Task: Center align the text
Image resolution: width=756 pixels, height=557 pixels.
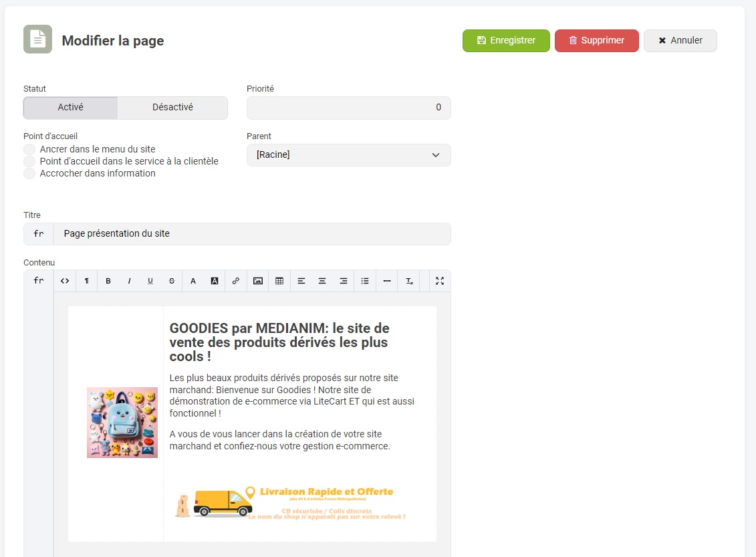Action: [322, 281]
